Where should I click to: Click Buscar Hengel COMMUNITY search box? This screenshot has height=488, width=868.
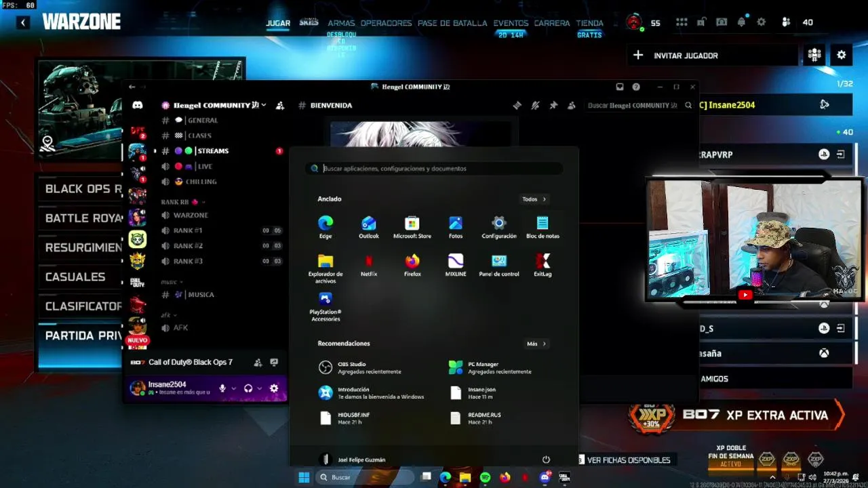(639, 105)
